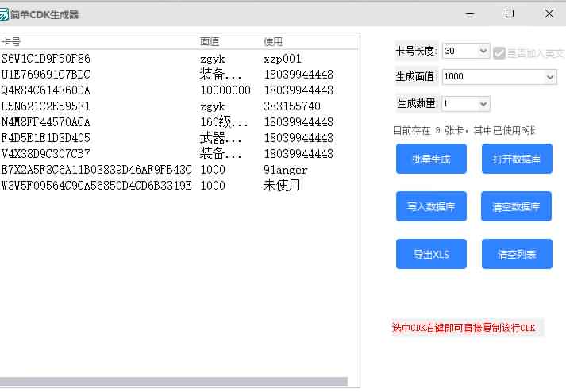Maximize the CDK generator window
The image size is (566, 392).
point(510,13)
